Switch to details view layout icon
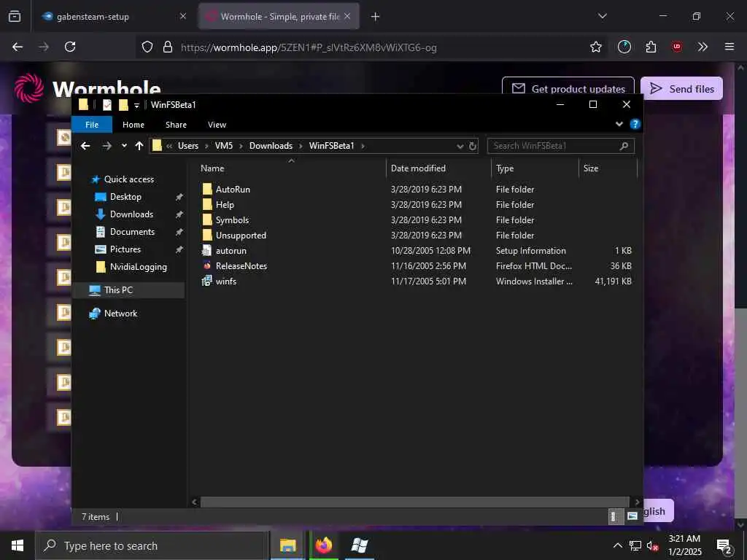 pyautogui.click(x=614, y=517)
